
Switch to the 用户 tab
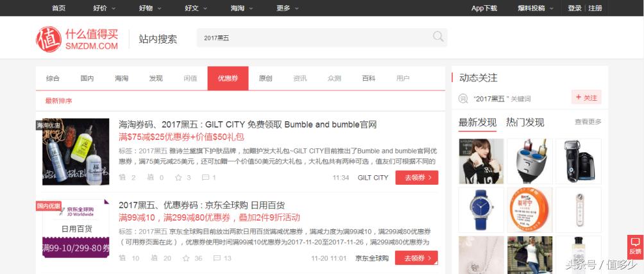click(403, 78)
